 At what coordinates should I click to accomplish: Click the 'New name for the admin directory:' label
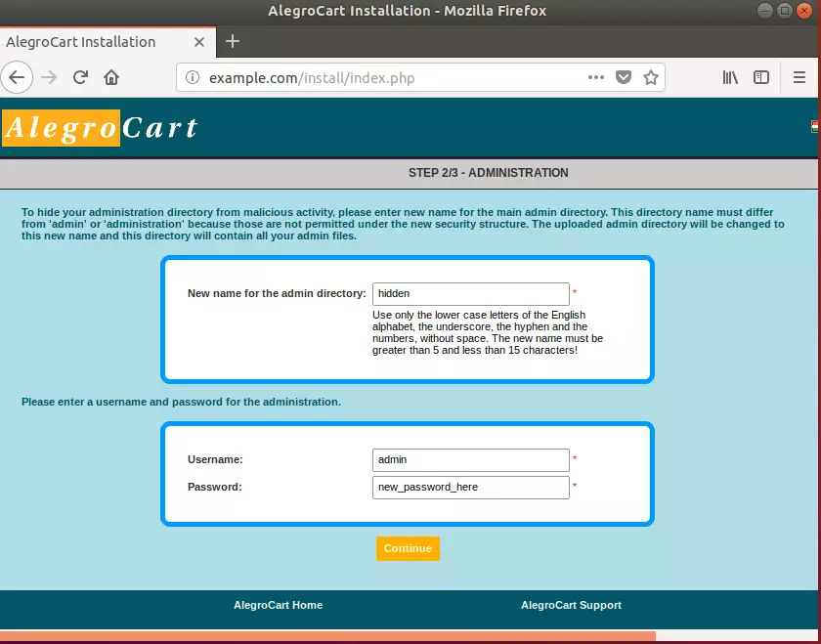pyautogui.click(x=277, y=294)
